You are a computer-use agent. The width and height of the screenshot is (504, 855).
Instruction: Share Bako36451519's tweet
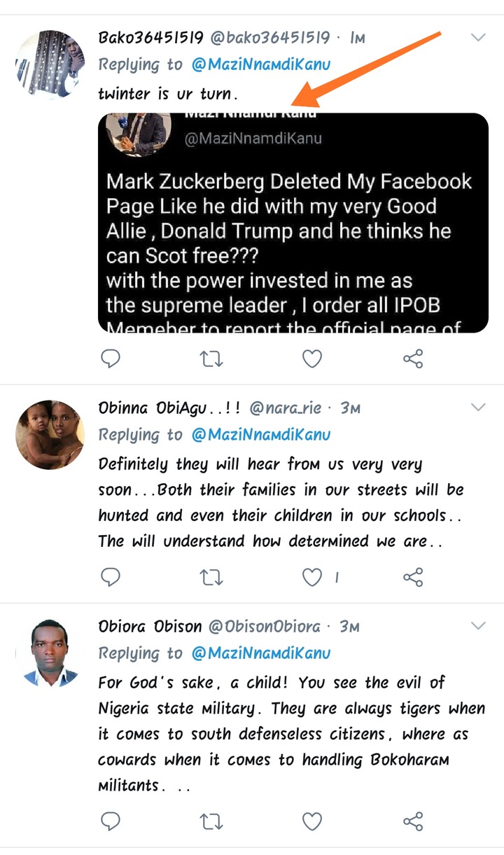413,359
